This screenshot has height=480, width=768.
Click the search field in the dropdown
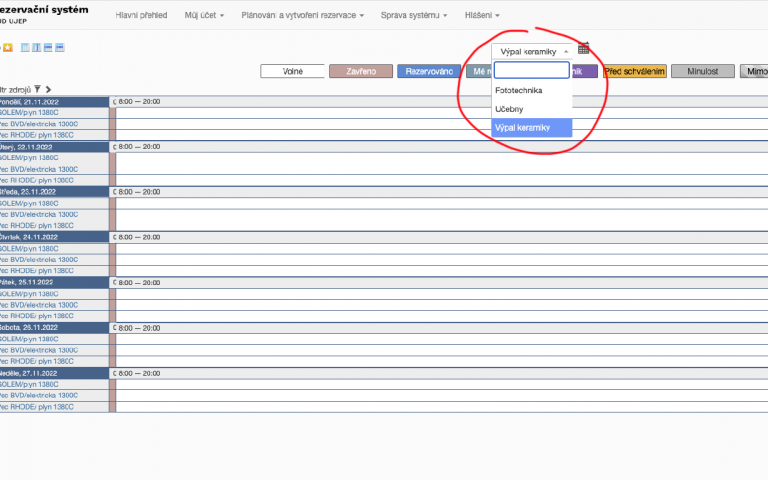point(531,70)
